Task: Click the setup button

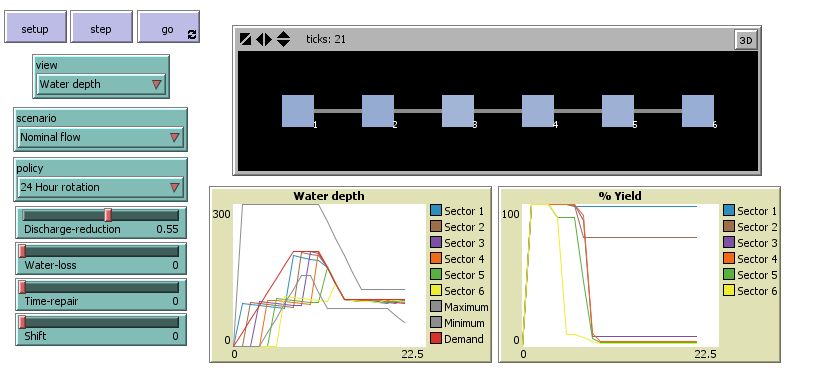Action: click(x=35, y=27)
